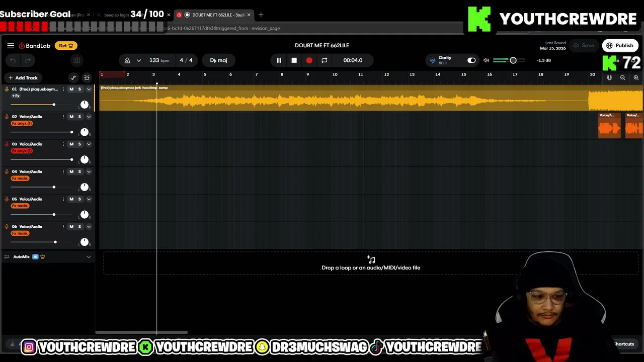Toggle the metronome icon
This screenshot has width=644, height=362.
click(127, 60)
